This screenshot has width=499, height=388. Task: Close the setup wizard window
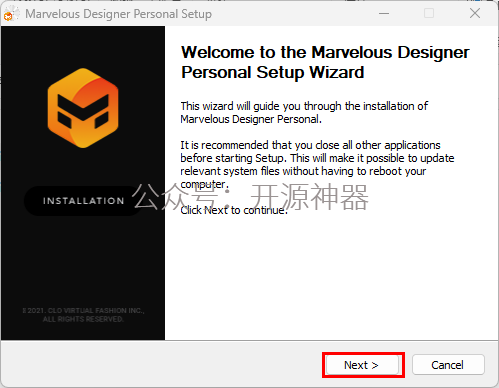(475, 13)
